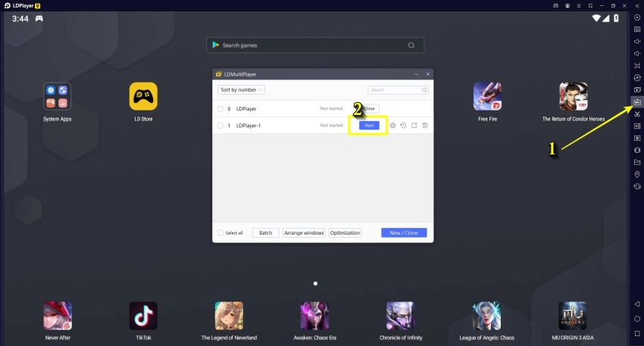Toggle Select all checkbox

[220, 232]
